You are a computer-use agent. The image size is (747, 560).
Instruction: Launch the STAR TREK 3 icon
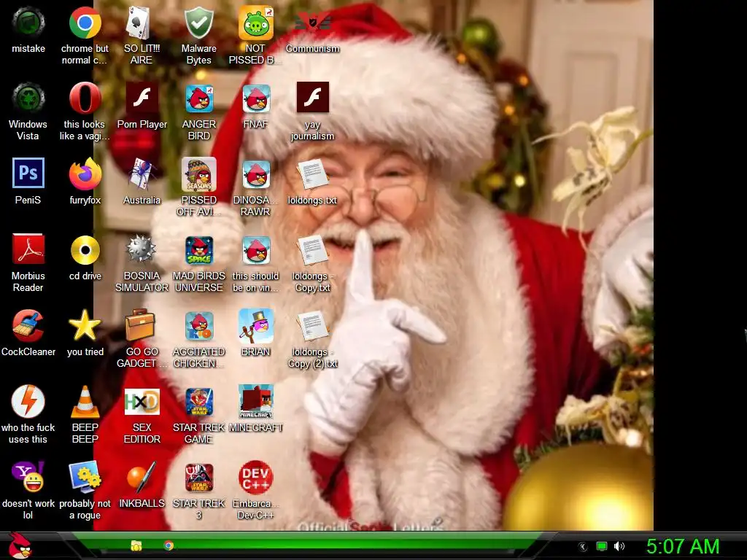tap(199, 477)
